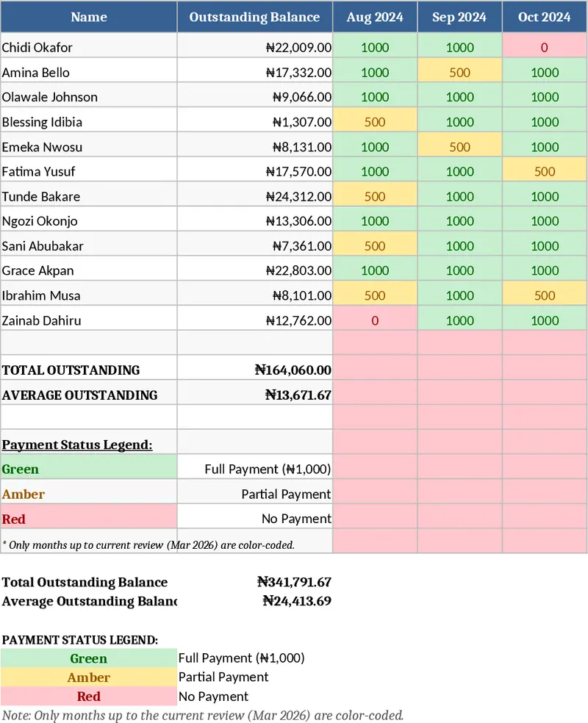Select the Amber Partial Payment legend swatch
588x723 pixels.
(x=89, y=492)
